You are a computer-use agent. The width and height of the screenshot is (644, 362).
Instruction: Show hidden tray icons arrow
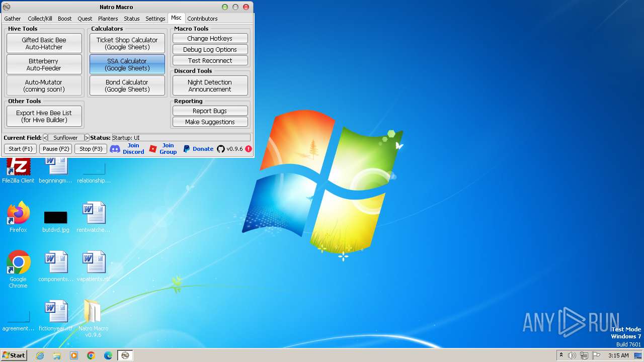[x=561, y=355]
